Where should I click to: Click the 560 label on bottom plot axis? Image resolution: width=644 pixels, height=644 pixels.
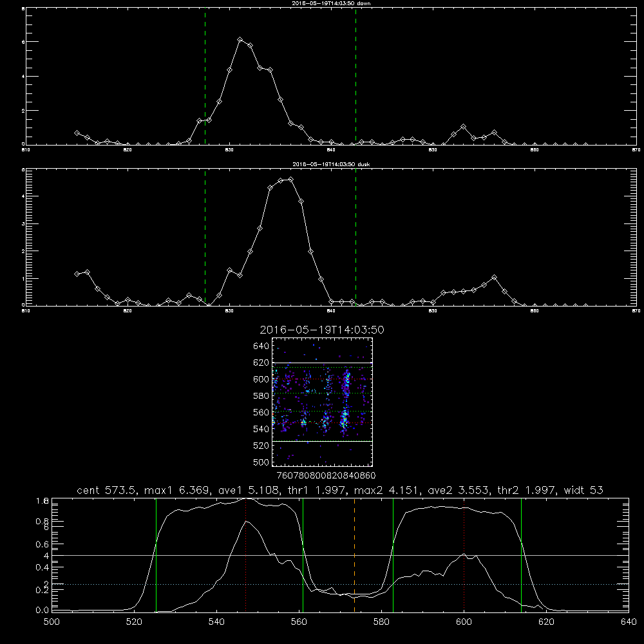pyautogui.click(x=299, y=622)
